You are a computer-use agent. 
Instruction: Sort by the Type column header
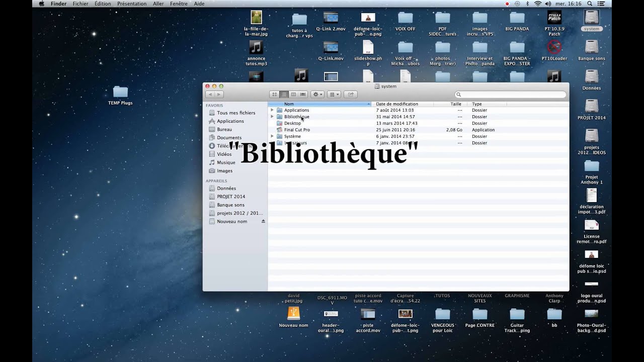click(487, 104)
